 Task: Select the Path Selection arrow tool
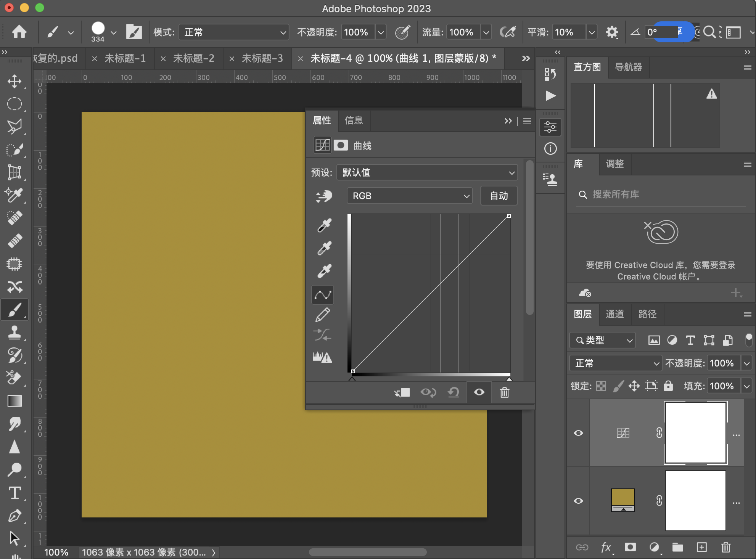pyautogui.click(x=14, y=538)
